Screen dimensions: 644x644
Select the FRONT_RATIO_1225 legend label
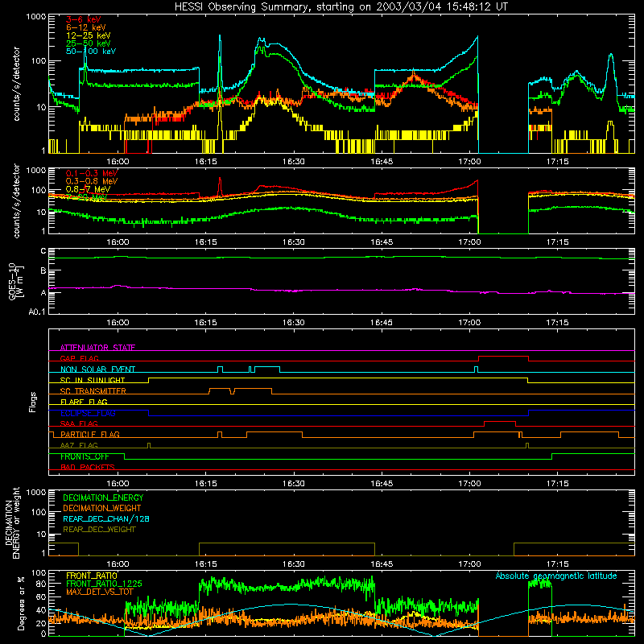click(104, 584)
